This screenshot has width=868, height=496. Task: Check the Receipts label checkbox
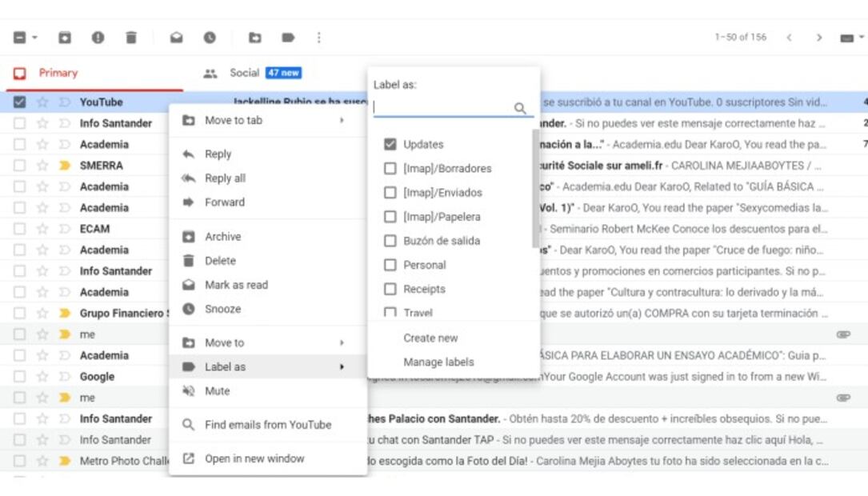click(390, 289)
